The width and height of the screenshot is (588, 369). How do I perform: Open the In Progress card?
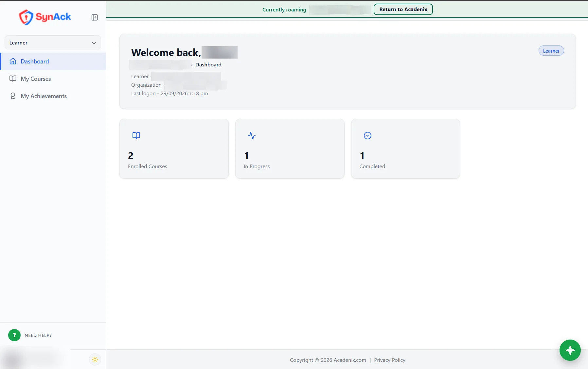pyautogui.click(x=290, y=149)
